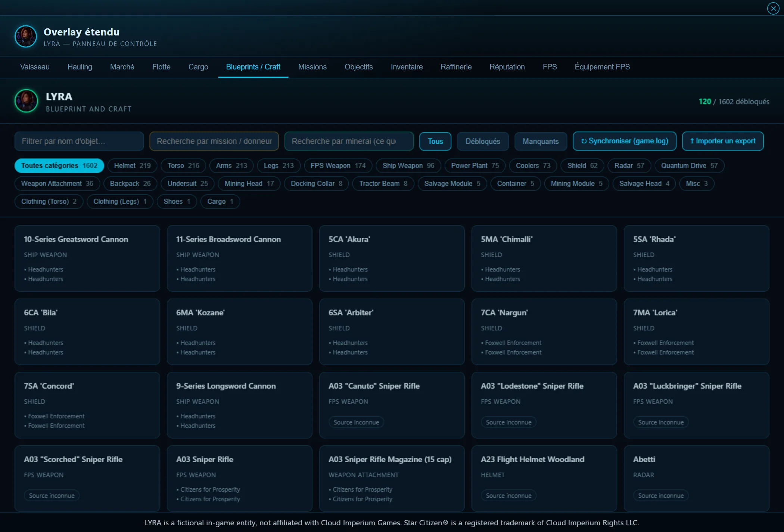
Task: Open the A03 "Canuto" Sniper Rifle card
Action: pyautogui.click(x=392, y=405)
